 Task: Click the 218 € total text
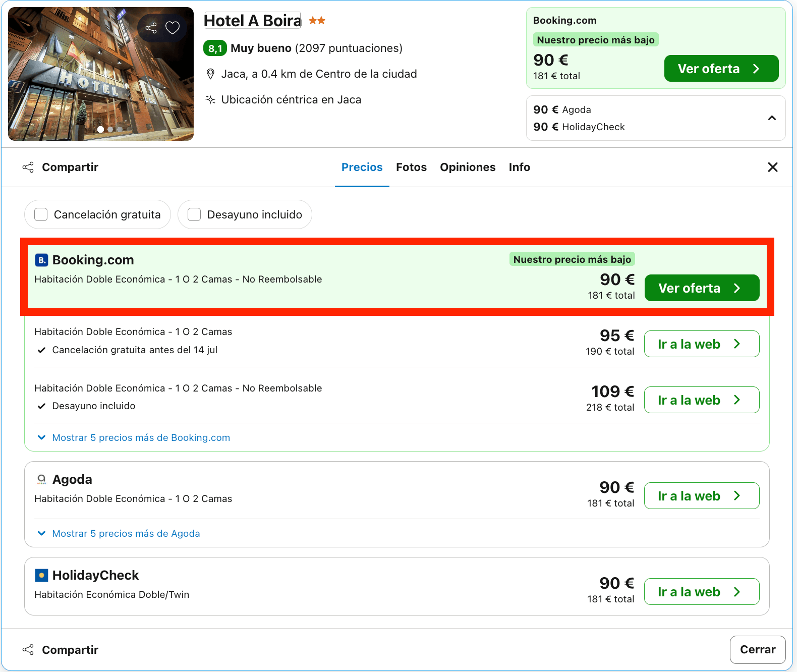[610, 407]
